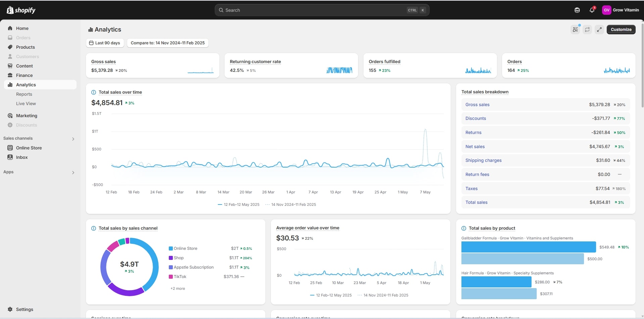The height and width of the screenshot is (319, 644).
Task: Toggle the auto-refresh arrows icon
Action: 587,30
